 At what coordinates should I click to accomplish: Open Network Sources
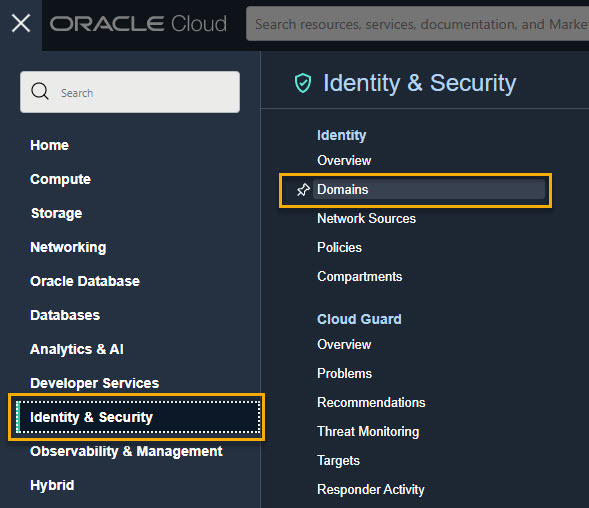click(367, 219)
